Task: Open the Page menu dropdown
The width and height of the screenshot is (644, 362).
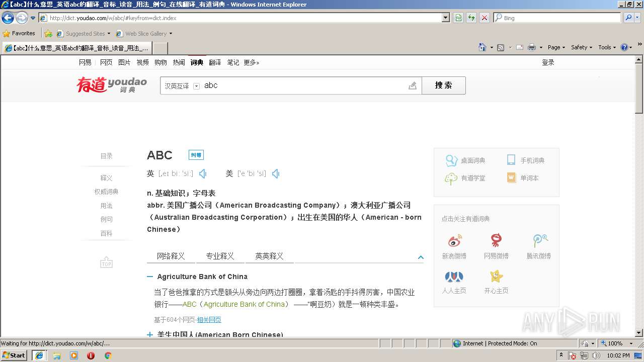Action: click(557, 47)
